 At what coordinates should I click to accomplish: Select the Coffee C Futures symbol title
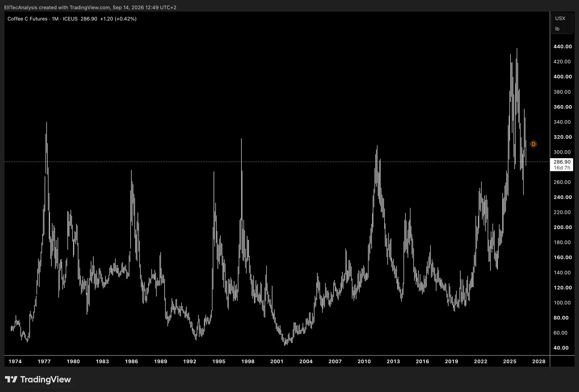pyautogui.click(x=28, y=19)
